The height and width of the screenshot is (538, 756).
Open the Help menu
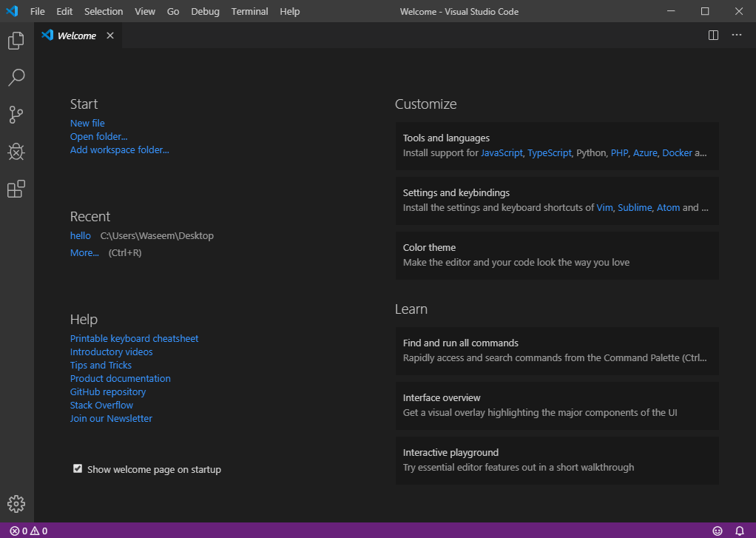pyautogui.click(x=290, y=12)
